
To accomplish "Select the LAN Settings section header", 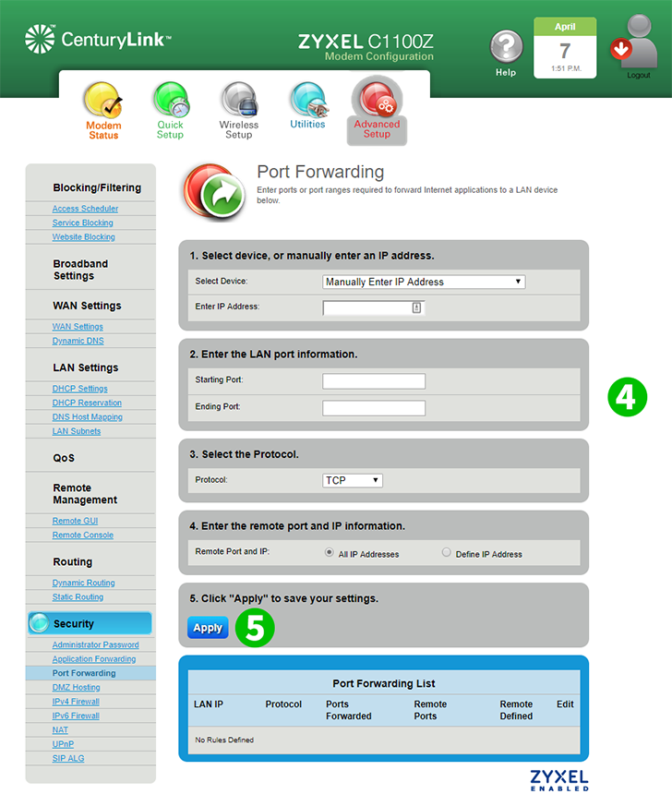I will (x=86, y=367).
